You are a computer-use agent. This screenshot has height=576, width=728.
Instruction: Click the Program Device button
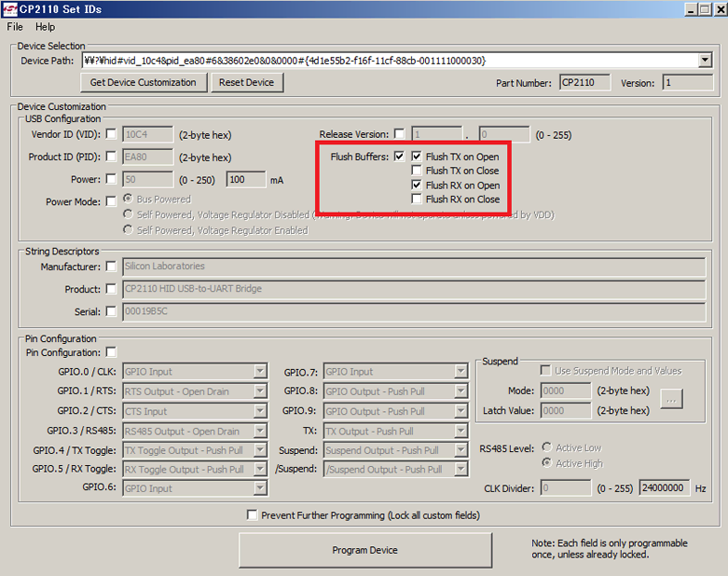click(364, 550)
